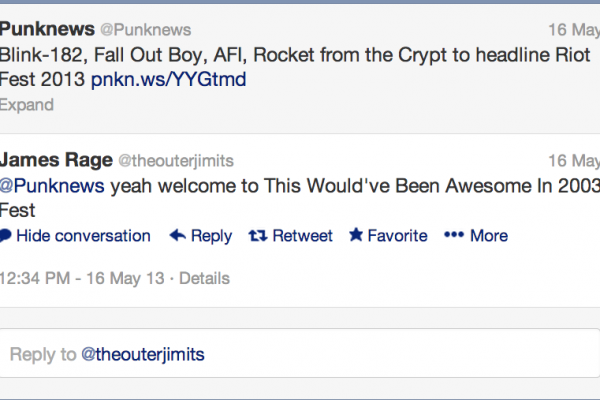Click the Reply arrow icon
Screen dimensions: 600x400
(178, 236)
